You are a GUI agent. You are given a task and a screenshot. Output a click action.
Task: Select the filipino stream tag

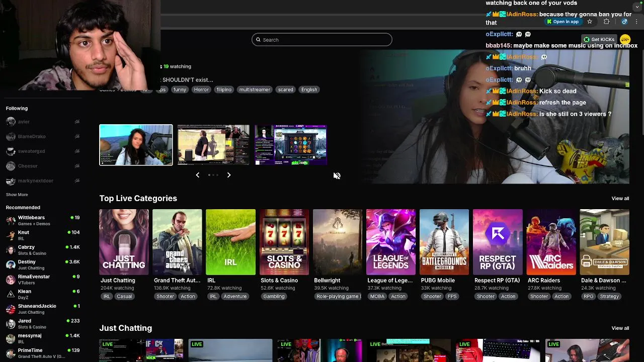[224, 89]
